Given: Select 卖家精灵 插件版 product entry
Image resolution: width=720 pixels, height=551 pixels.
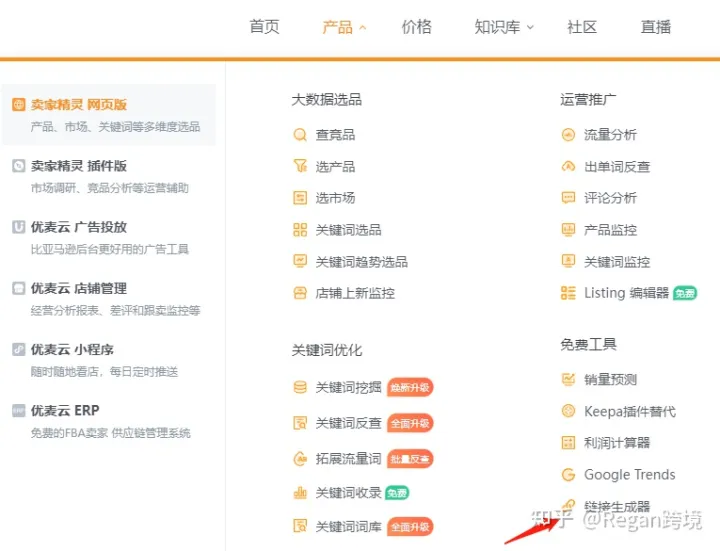Looking at the screenshot, I should (x=109, y=176).
